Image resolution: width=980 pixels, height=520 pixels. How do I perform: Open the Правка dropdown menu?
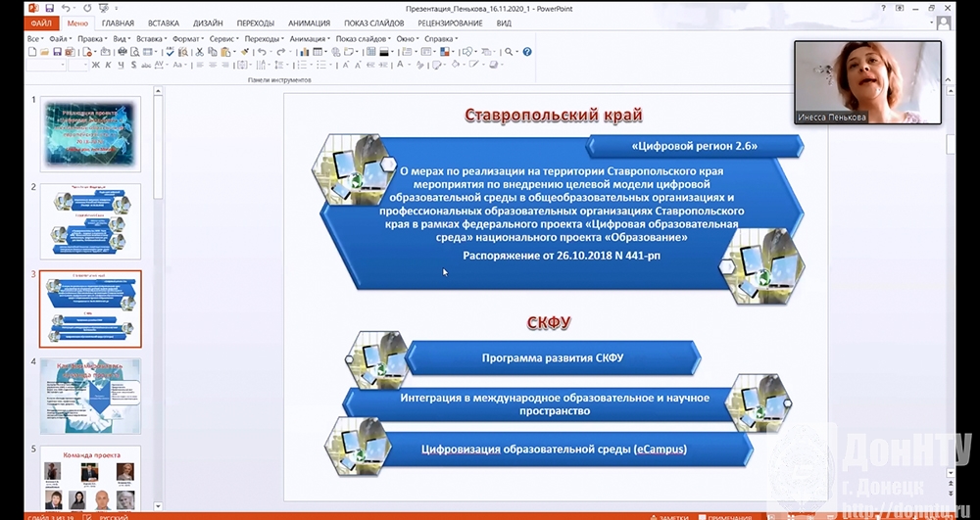pyautogui.click(x=93, y=39)
